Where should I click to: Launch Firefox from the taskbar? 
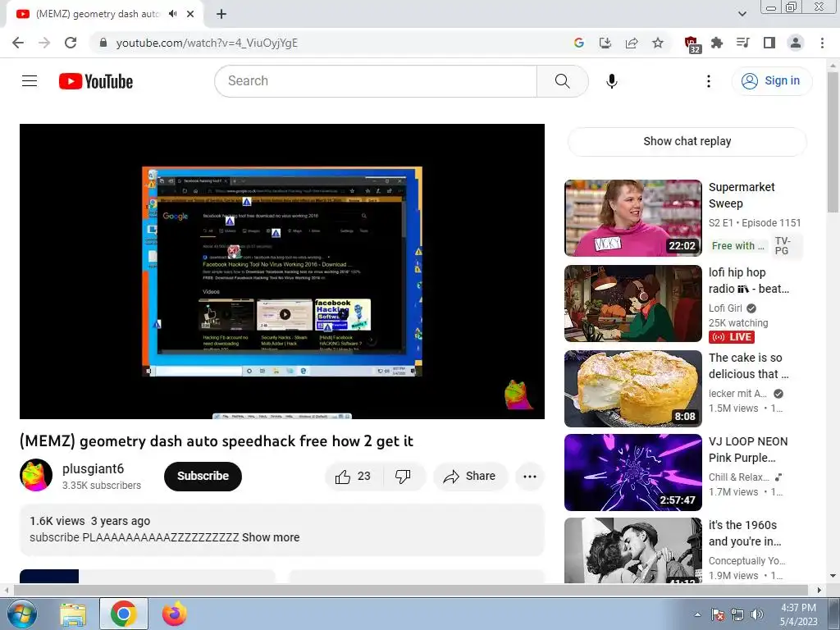pos(174,614)
